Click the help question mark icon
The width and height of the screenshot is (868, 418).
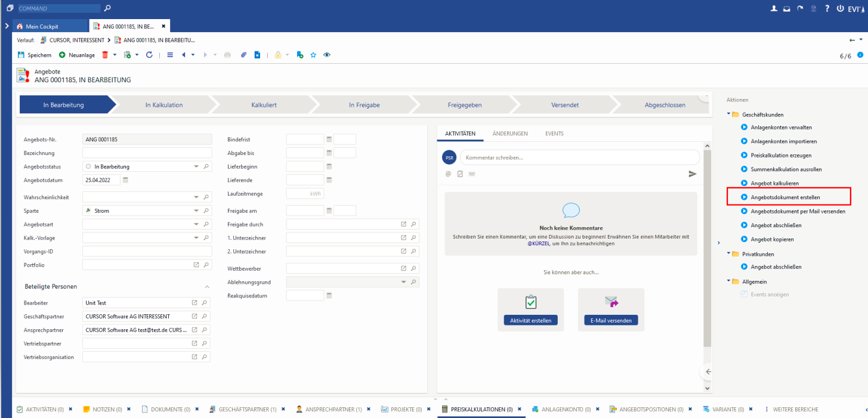(827, 9)
